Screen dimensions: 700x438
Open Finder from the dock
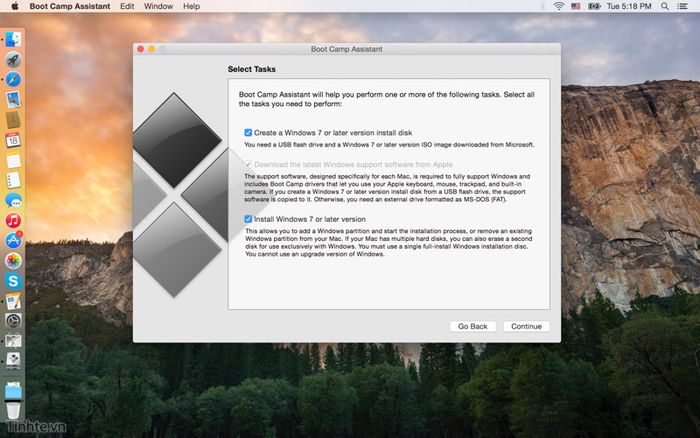13,39
